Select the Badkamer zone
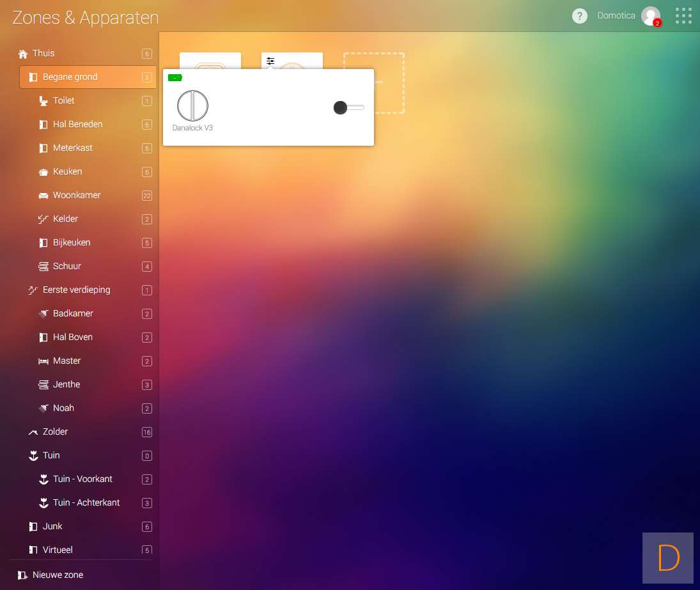Image resolution: width=700 pixels, height=590 pixels. 73,314
